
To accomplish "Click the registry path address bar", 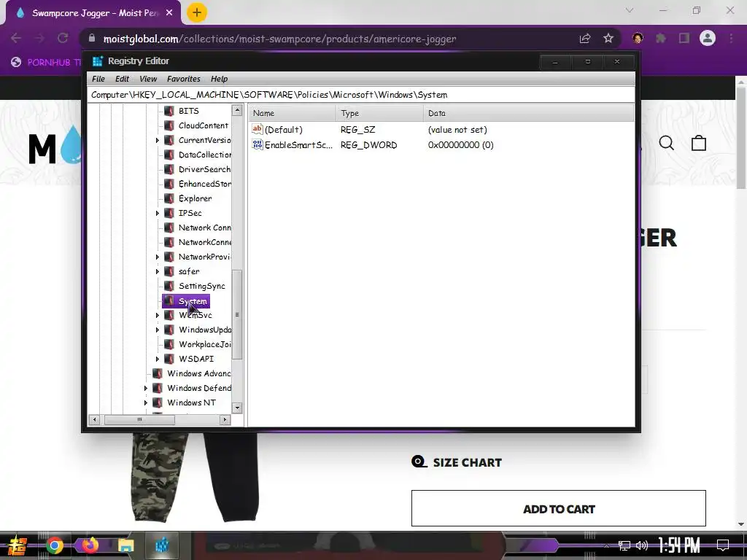I will (x=361, y=95).
